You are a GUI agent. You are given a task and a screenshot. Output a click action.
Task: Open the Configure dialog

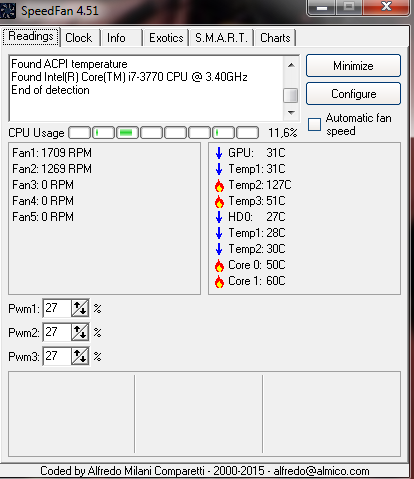click(x=353, y=94)
